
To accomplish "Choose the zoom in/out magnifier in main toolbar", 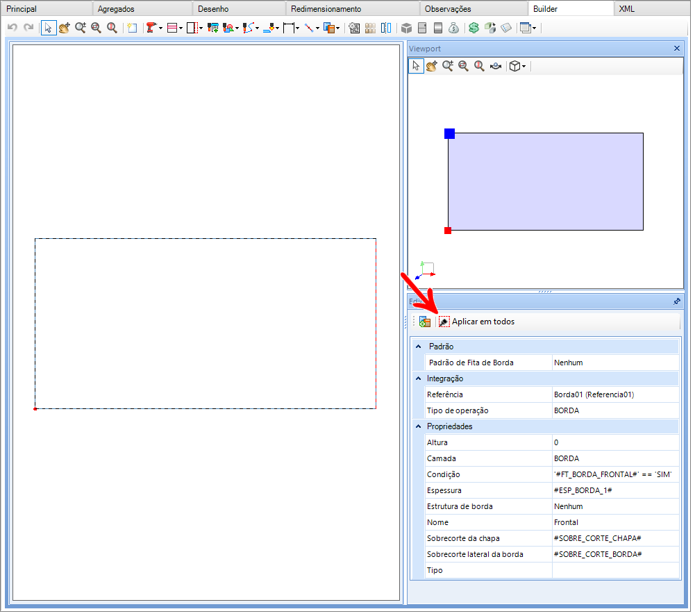I will point(81,28).
